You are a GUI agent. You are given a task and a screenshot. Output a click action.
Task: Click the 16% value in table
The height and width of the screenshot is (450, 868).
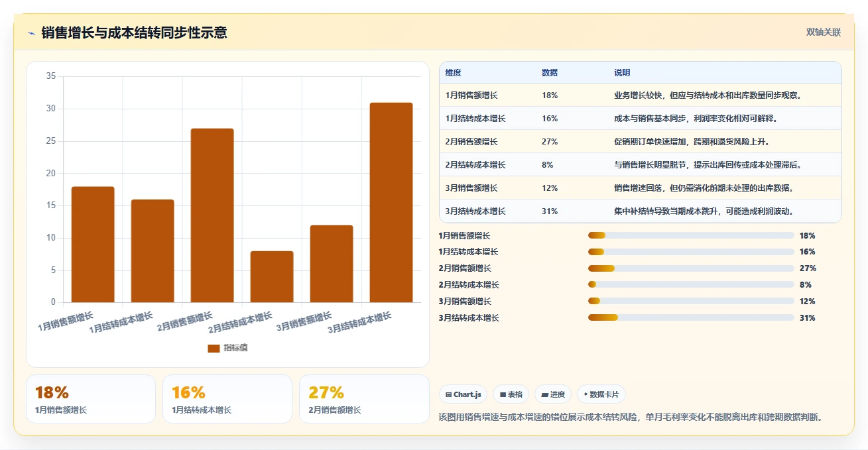(x=550, y=119)
